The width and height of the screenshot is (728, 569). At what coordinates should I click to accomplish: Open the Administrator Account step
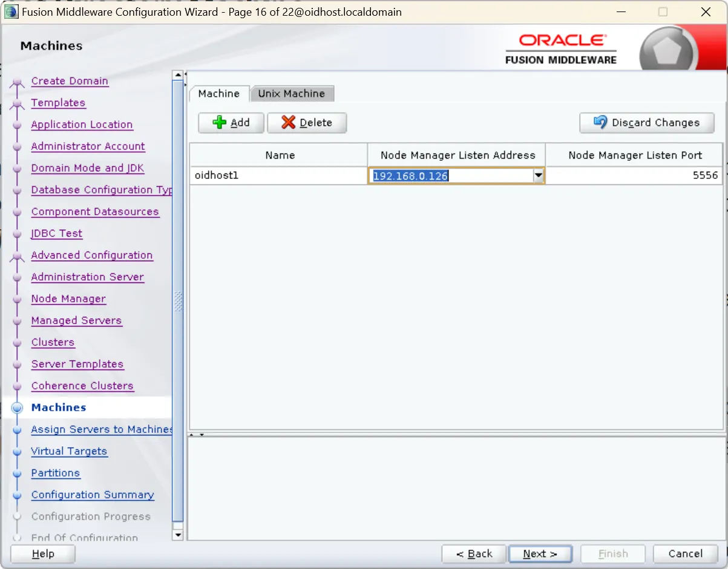(x=88, y=146)
